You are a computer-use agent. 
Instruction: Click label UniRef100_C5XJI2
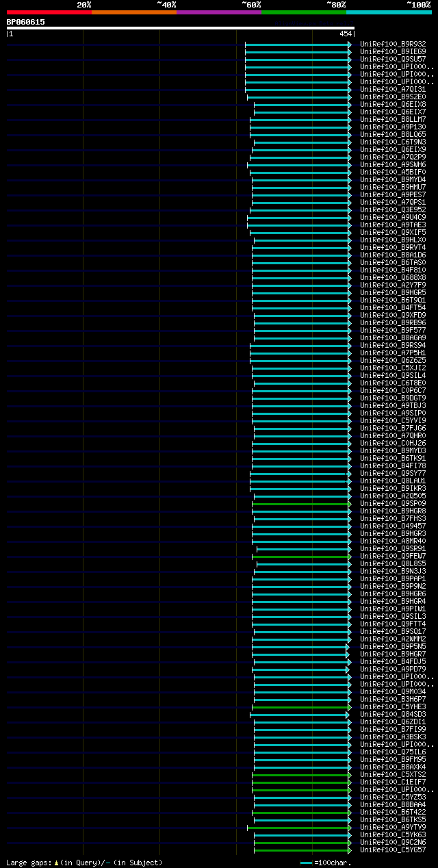point(393,368)
